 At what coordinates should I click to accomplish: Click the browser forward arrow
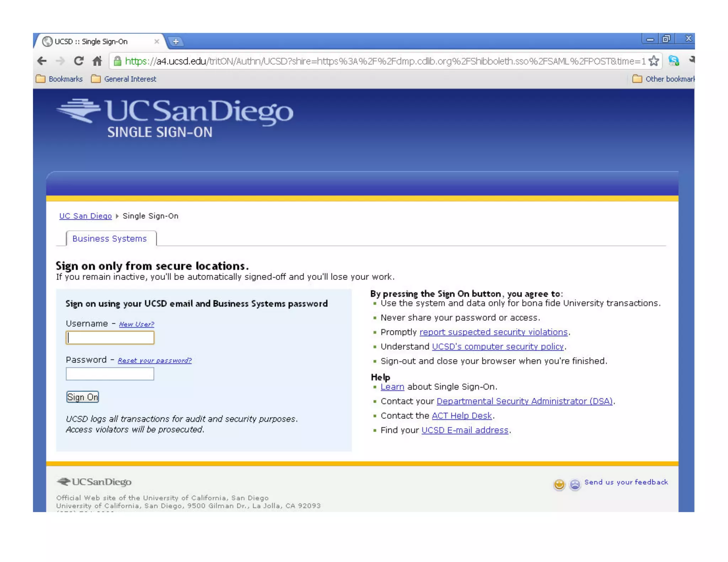tap(60, 61)
